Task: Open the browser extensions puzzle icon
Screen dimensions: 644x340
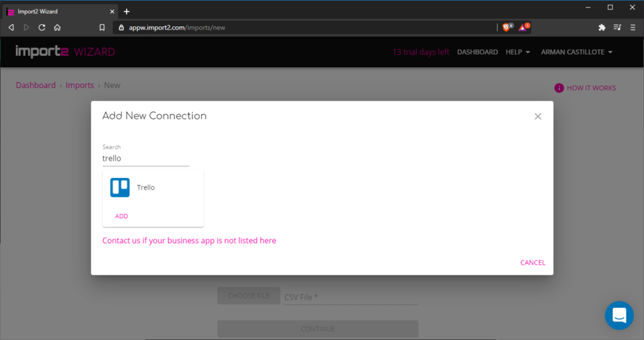Action: [x=602, y=27]
